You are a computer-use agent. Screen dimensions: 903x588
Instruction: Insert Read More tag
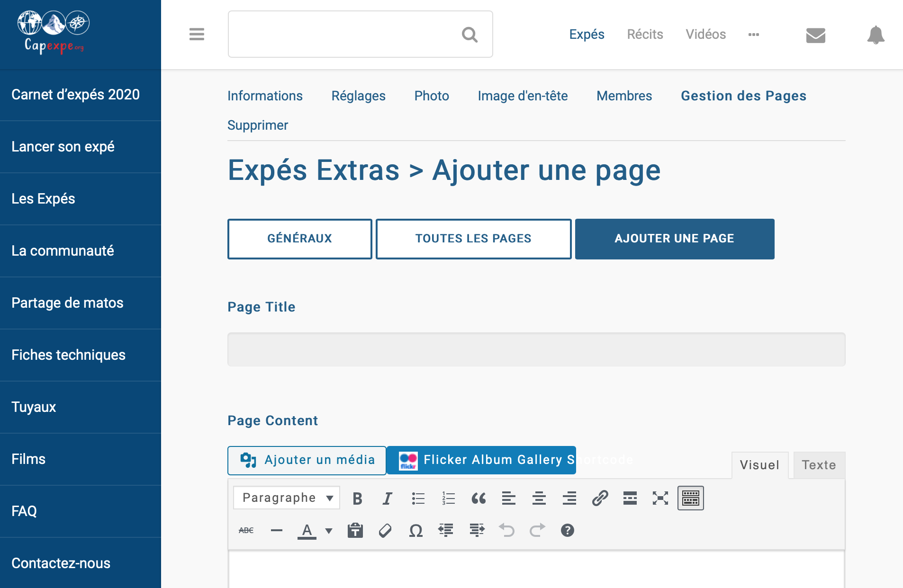pyautogui.click(x=630, y=498)
